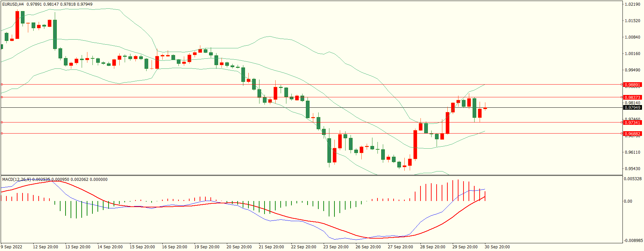644x251 pixels.
Task: Select the 0.98373 price label on axis
Action: coord(632,98)
